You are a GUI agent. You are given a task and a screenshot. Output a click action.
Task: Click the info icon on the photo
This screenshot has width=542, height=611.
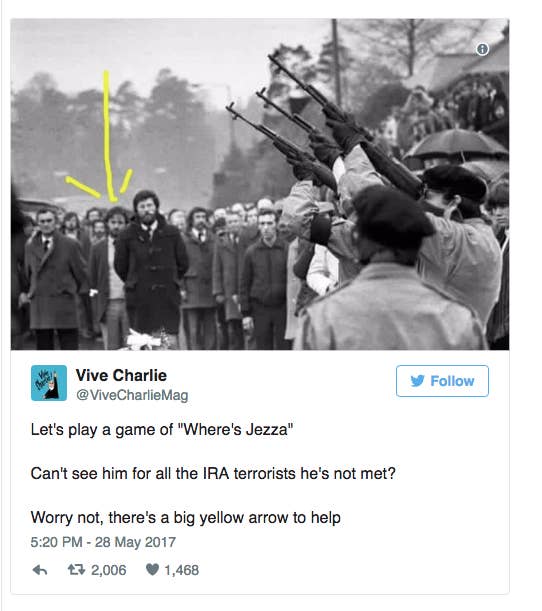482,49
